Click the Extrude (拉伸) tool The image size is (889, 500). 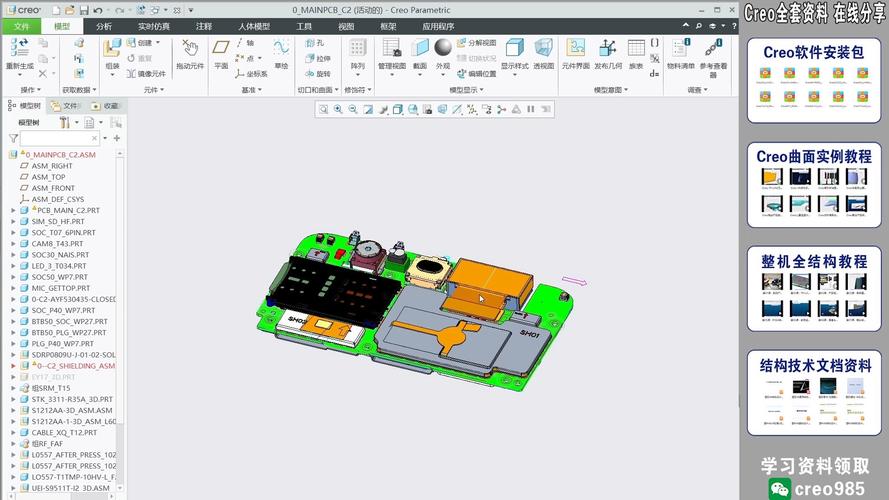pos(318,58)
